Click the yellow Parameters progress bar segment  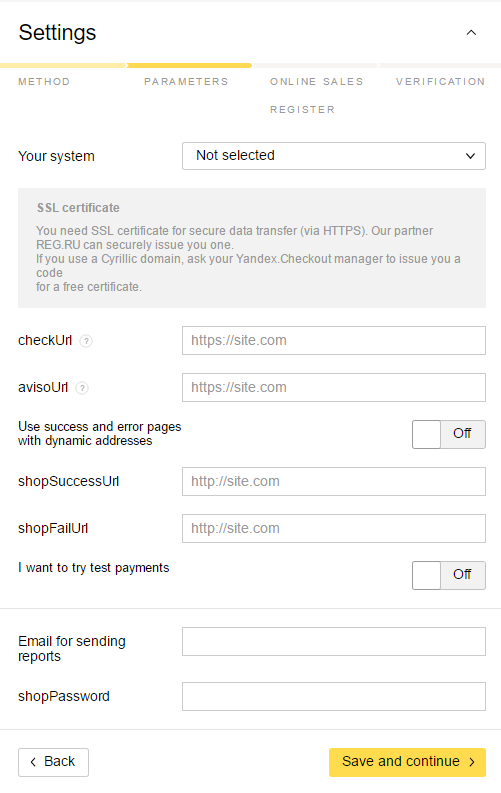(x=189, y=65)
